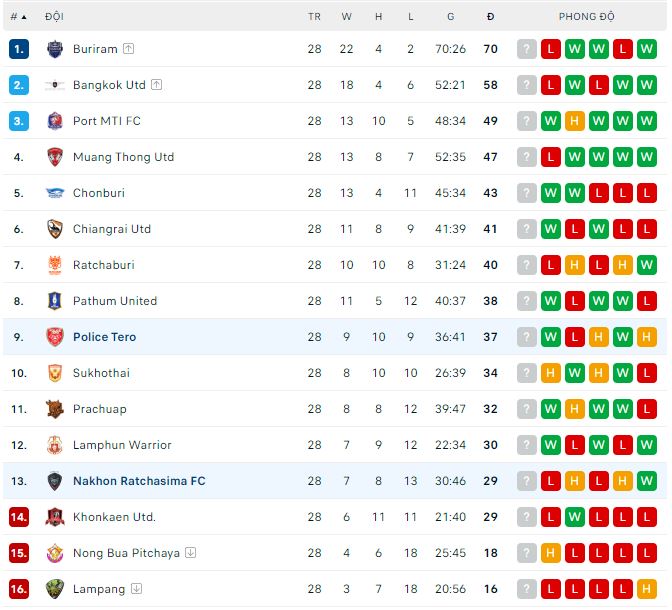672x610 pixels.
Task: Sort standings by the Đ points header
Action: coord(490,17)
